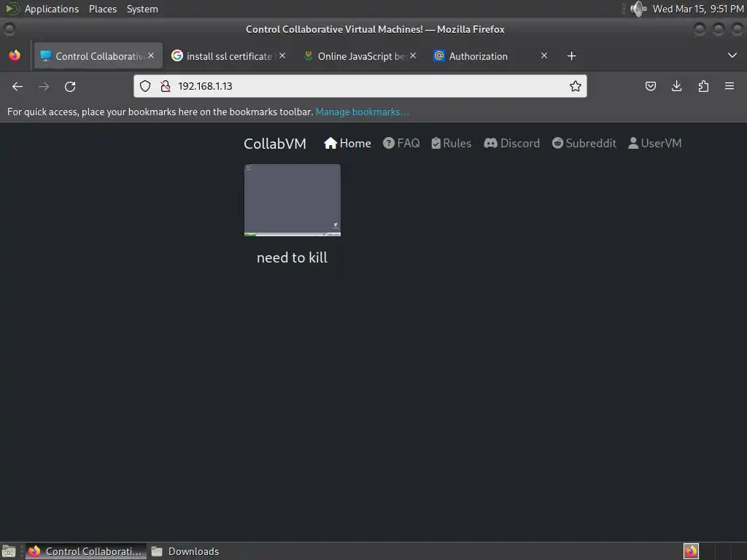The image size is (747, 560).
Task: Close the Online JavaScript tab
Action: coord(413,55)
